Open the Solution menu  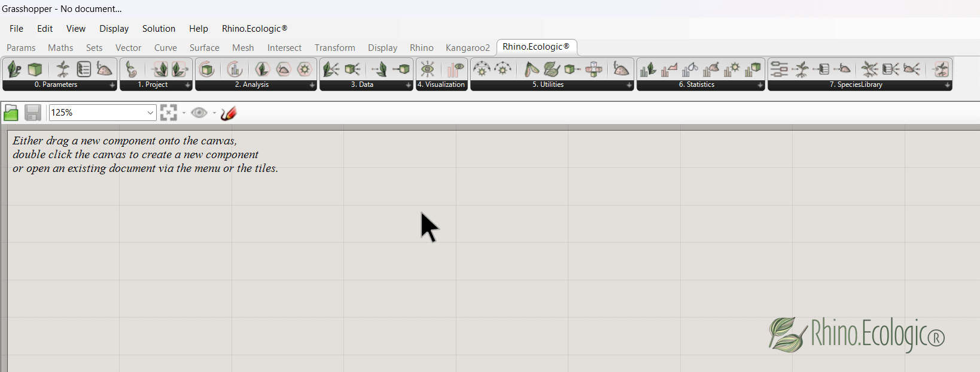point(159,29)
